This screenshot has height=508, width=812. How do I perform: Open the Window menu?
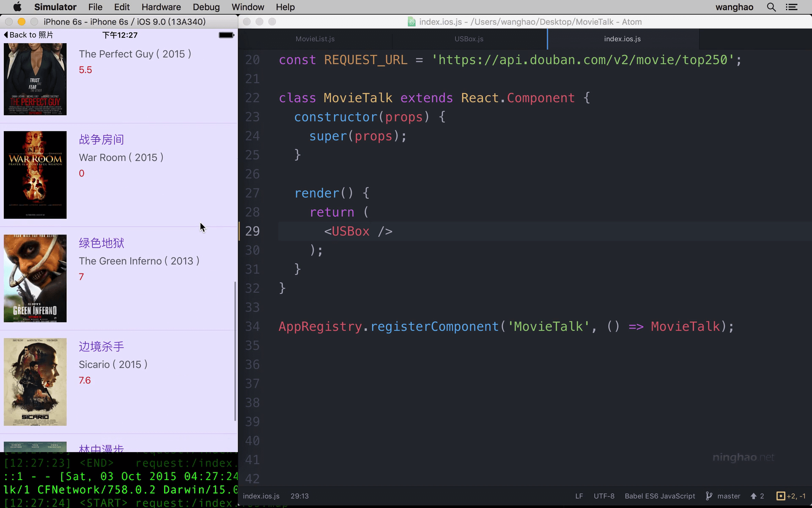click(248, 7)
